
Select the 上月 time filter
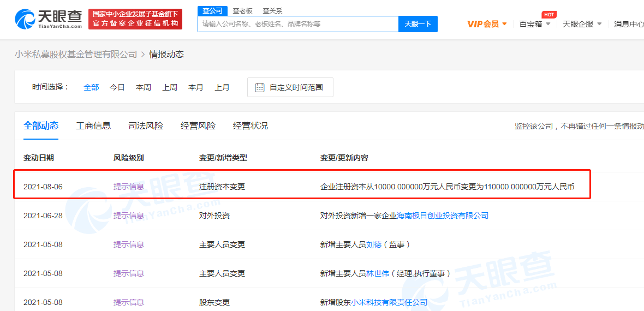coord(222,87)
